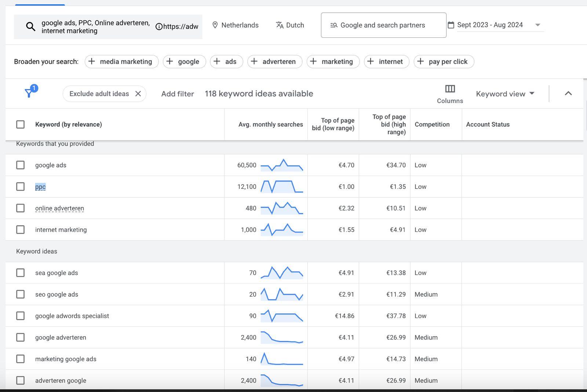Image resolution: width=587 pixels, height=392 pixels.
Task: Click the info icon beside the URL
Action: click(x=159, y=26)
